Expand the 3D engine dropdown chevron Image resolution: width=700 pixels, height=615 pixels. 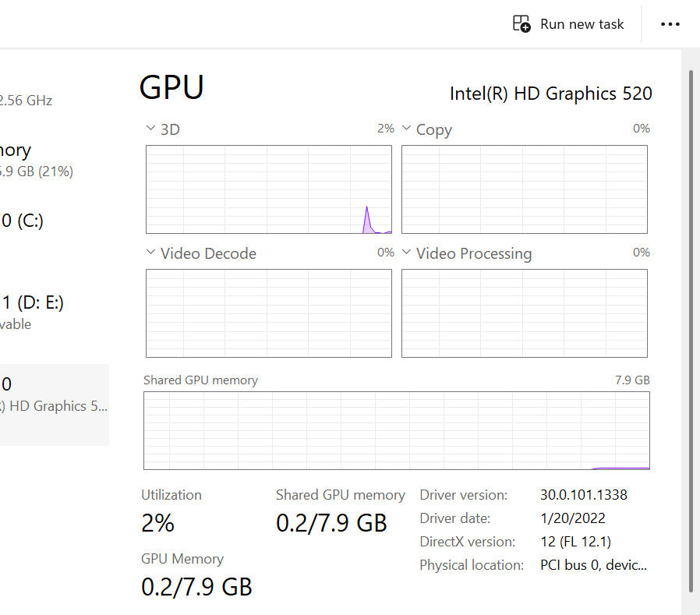[x=150, y=129]
